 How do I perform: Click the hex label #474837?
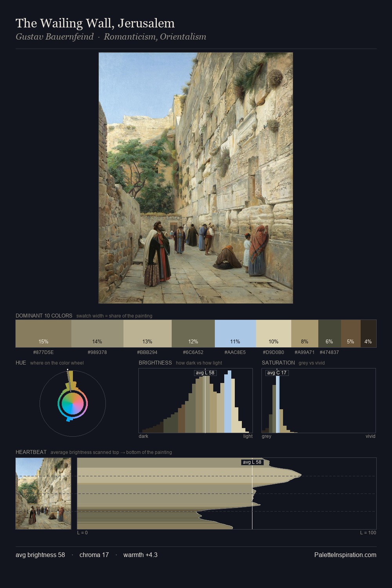(x=329, y=352)
